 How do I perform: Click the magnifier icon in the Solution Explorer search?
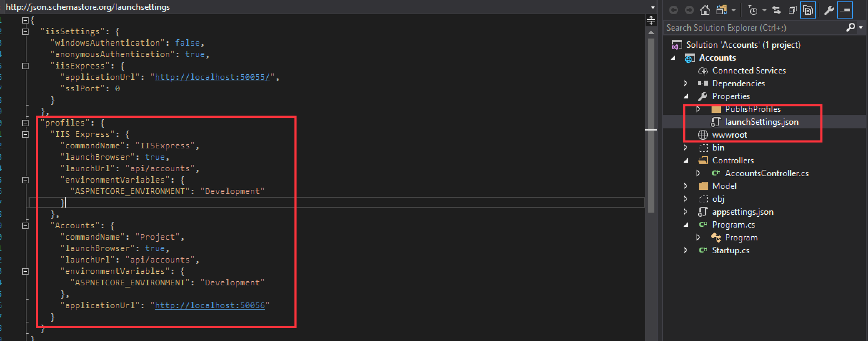[x=851, y=27]
